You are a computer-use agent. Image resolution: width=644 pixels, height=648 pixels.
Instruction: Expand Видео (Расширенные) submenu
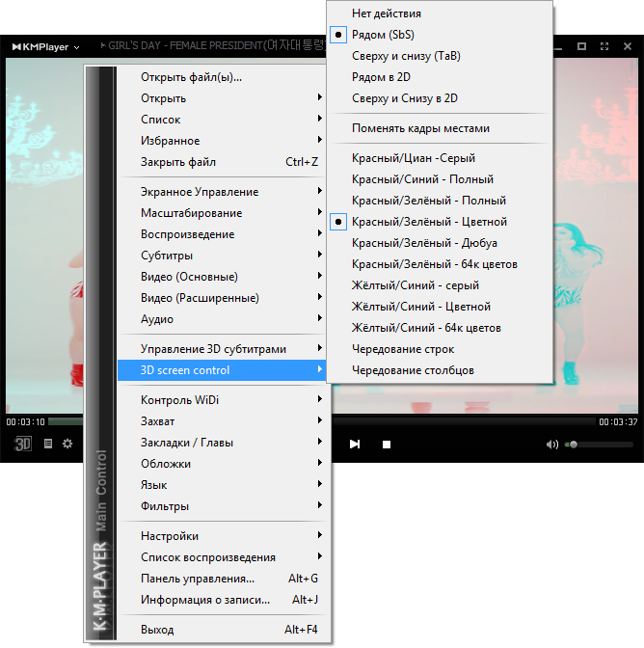click(x=223, y=298)
